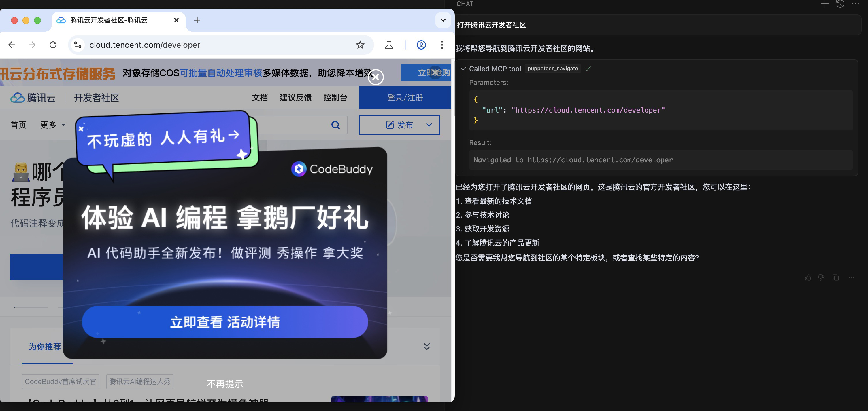Copy the chat response
The height and width of the screenshot is (411, 868).
coord(836,277)
